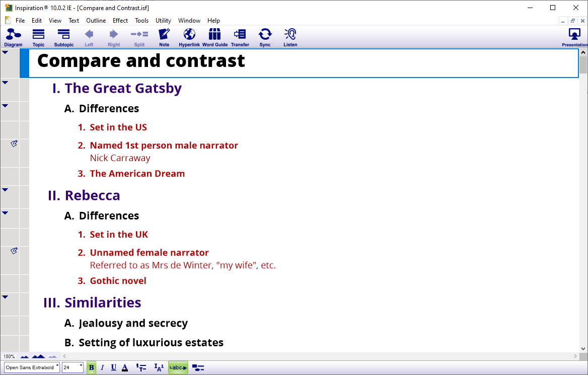
Task: Collapse the Similarities topic
Action: point(5,296)
